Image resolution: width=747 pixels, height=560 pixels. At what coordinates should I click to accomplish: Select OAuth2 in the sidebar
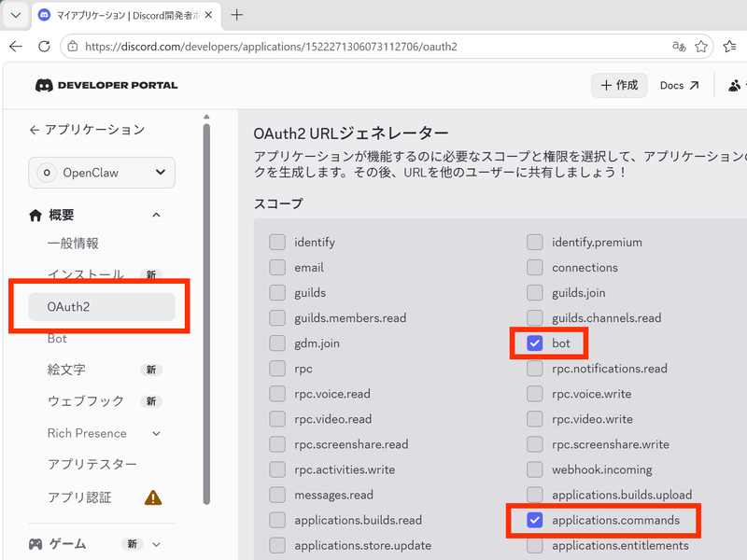click(x=102, y=307)
